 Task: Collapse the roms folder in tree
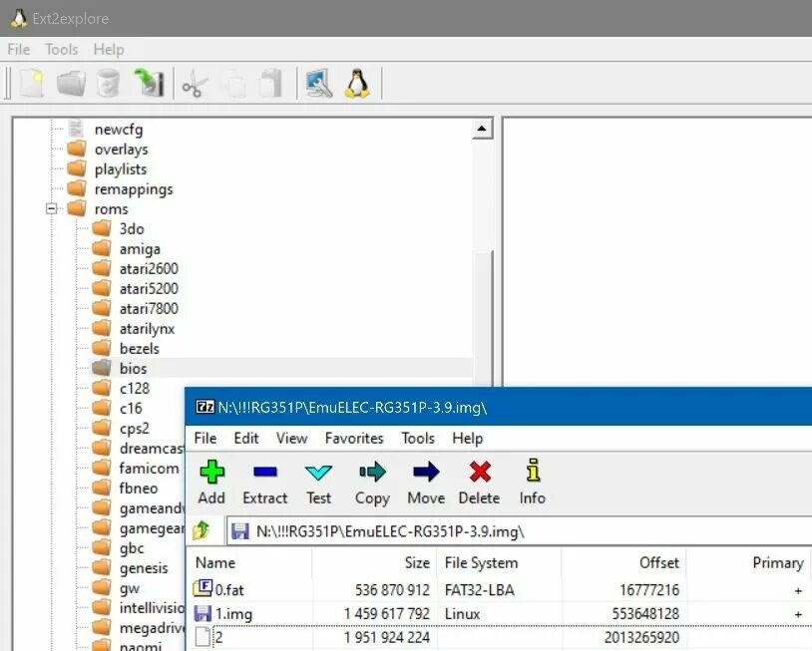[51, 209]
